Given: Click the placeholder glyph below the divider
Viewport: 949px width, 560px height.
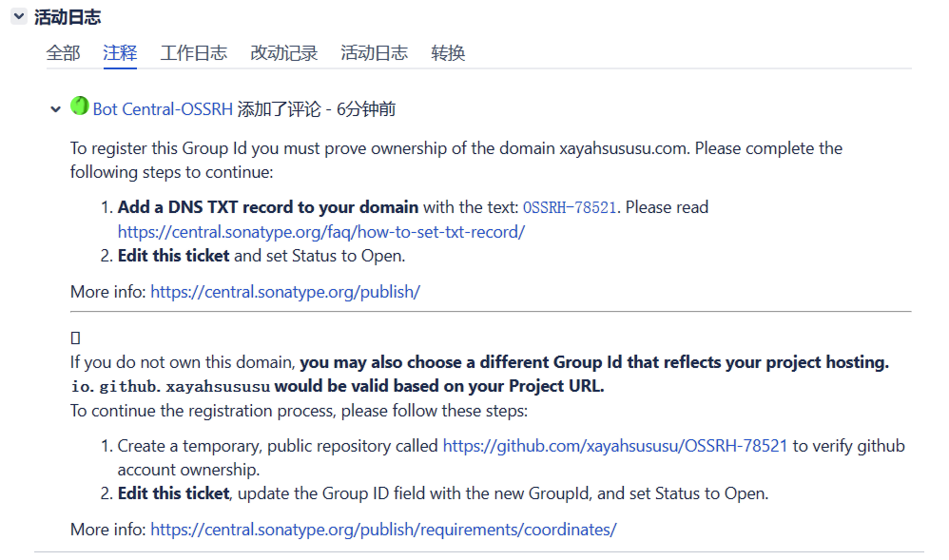Looking at the screenshot, I should [75, 338].
